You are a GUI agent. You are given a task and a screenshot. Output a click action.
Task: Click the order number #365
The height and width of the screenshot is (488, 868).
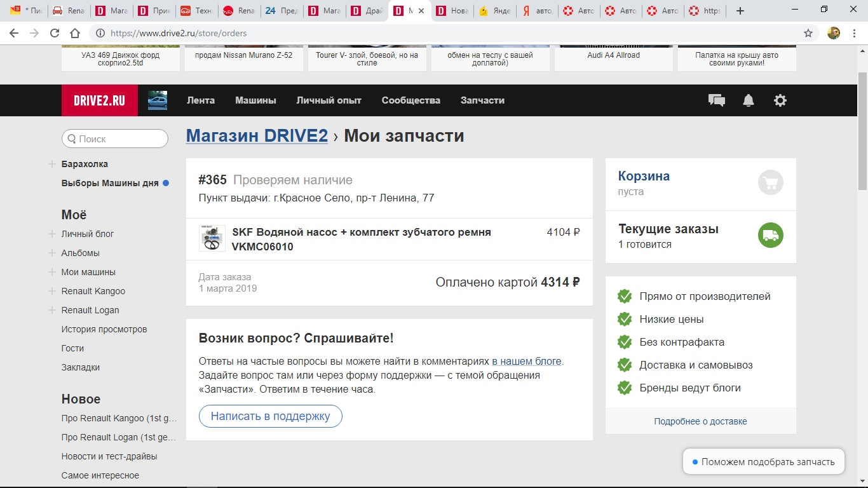coord(213,180)
